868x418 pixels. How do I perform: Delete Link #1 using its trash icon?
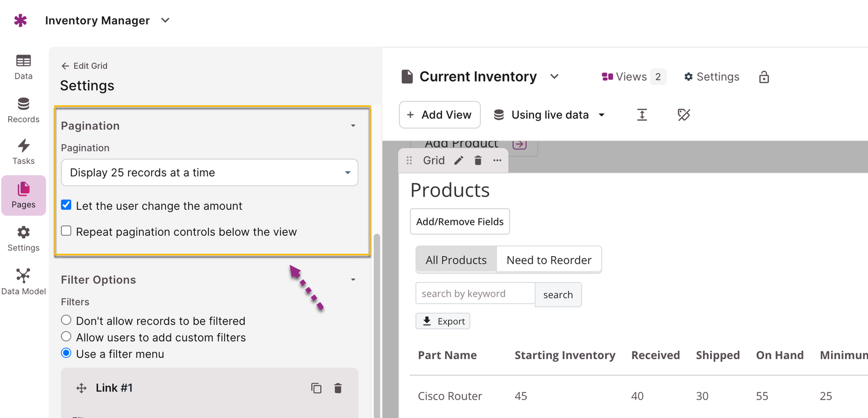tap(338, 388)
